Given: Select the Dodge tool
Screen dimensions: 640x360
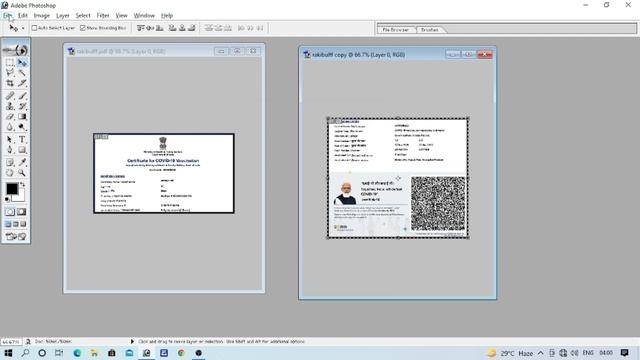Looking at the screenshot, I should click(x=22, y=127).
